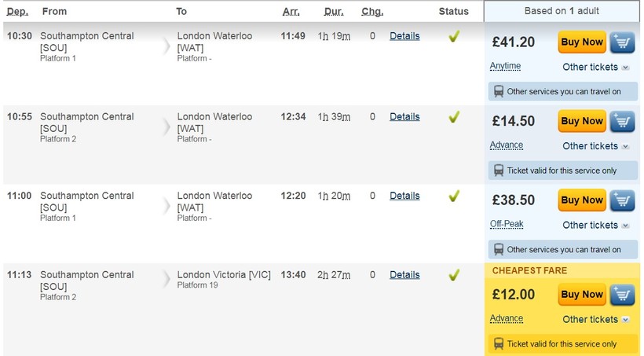The image size is (644, 356).
Task: Add the £14.50 Advance fare to basket
Action: point(623,121)
